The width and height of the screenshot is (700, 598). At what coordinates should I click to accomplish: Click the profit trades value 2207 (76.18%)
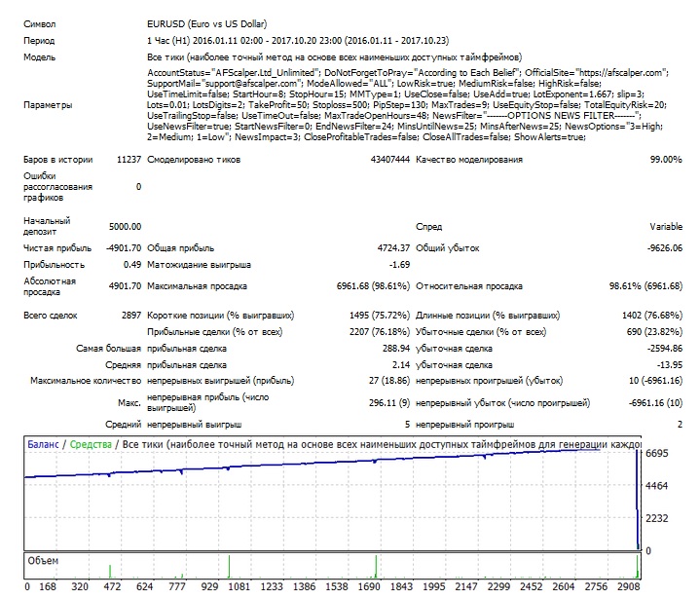380,332
